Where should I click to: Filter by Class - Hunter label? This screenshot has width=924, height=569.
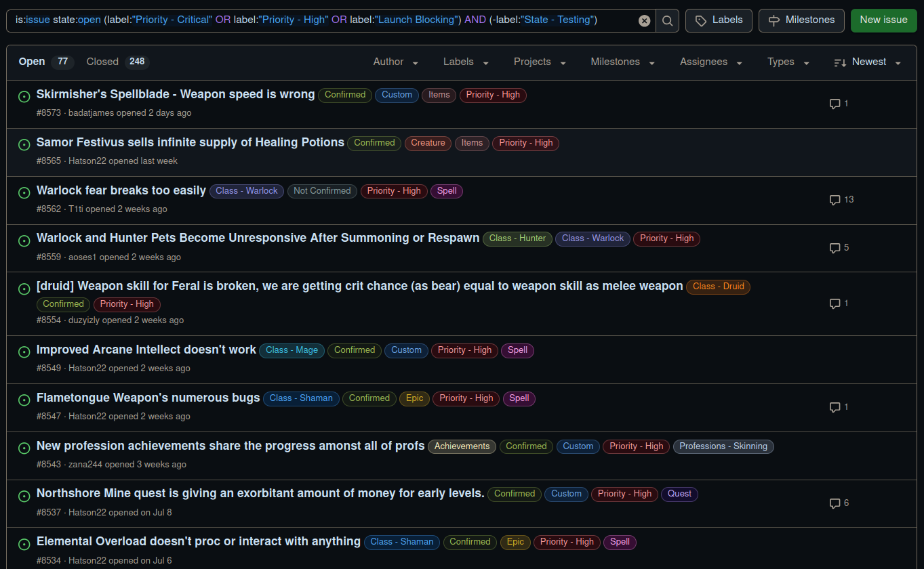[x=517, y=238]
